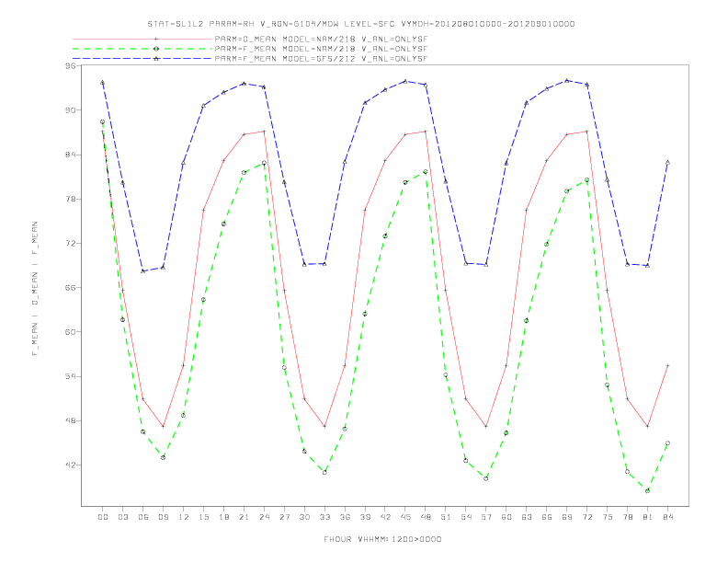The height and width of the screenshot is (563, 728).
Task: Click the green NAM circle point at hour 84
Action: 667,443
